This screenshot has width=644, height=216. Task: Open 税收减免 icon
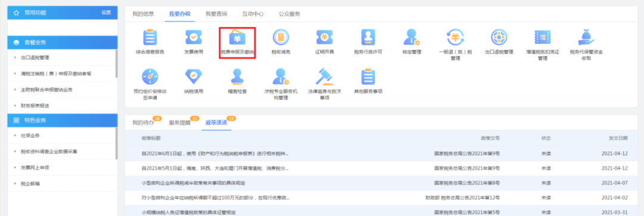281,37
